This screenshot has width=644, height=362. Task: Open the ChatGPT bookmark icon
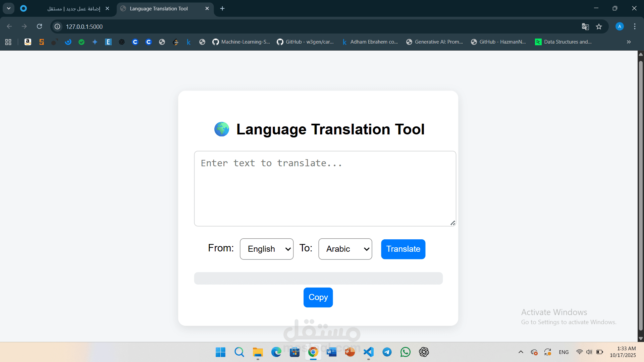click(x=122, y=42)
